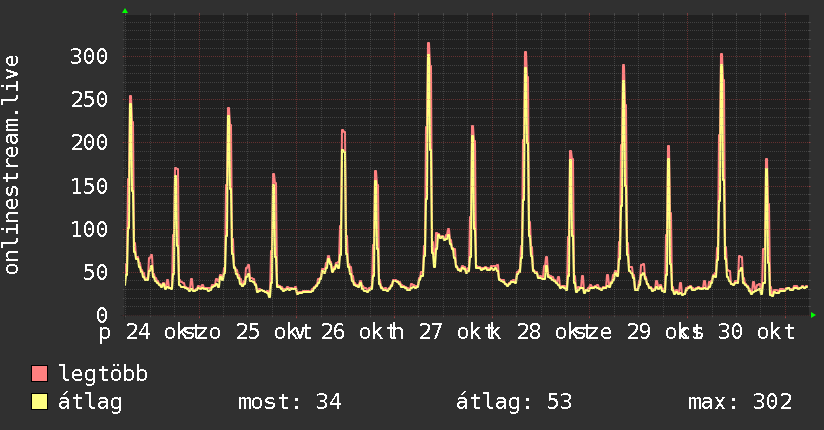The height and width of the screenshot is (430, 824).
Task: Click the y-axis label 150
Action: point(89,186)
